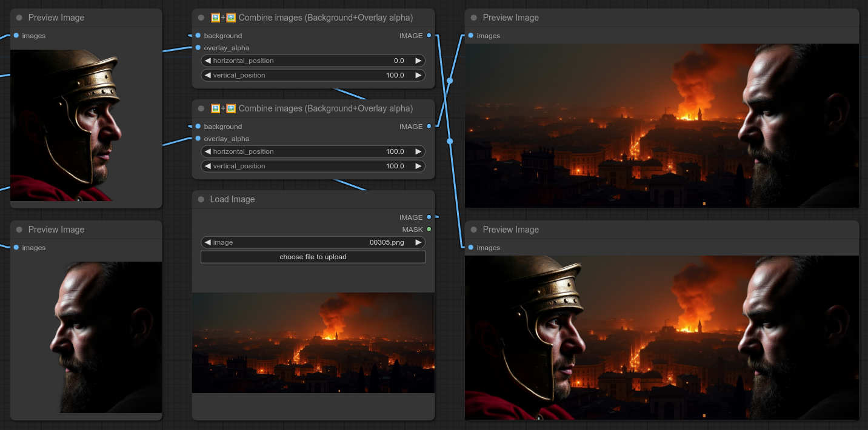
Task: Toggle collapse dot on second Combine images node
Action: 201,108
